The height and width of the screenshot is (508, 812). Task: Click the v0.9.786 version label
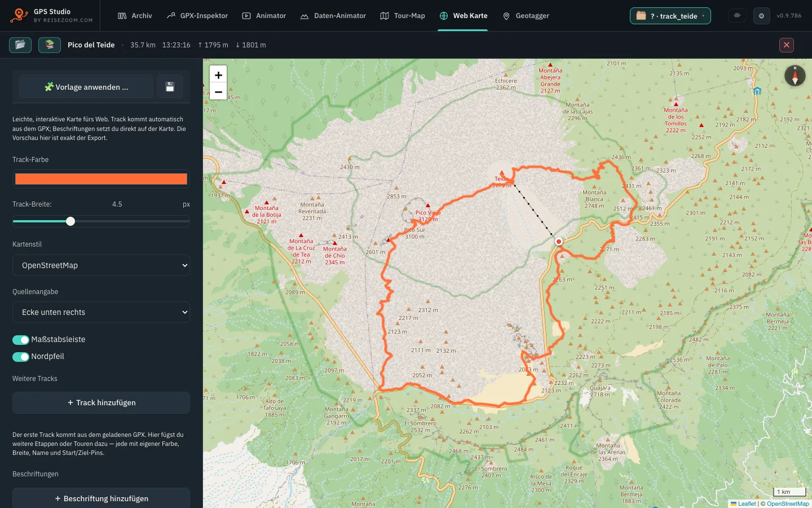pyautogui.click(x=789, y=16)
